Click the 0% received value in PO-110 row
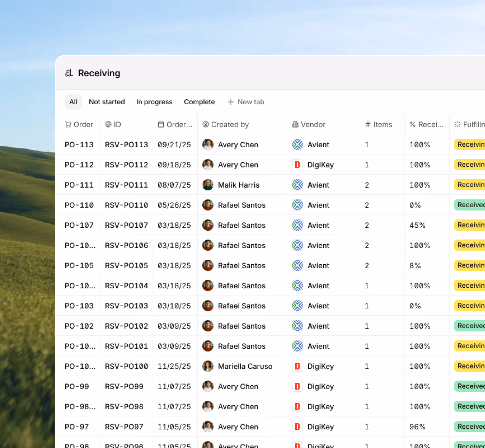Viewport: 485px width, 448px height. tap(415, 205)
